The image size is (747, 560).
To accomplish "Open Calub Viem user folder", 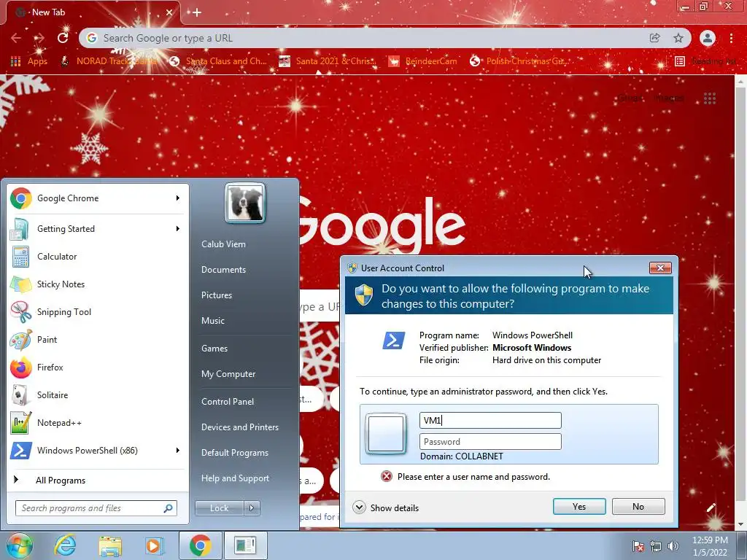I will tap(223, 244).
